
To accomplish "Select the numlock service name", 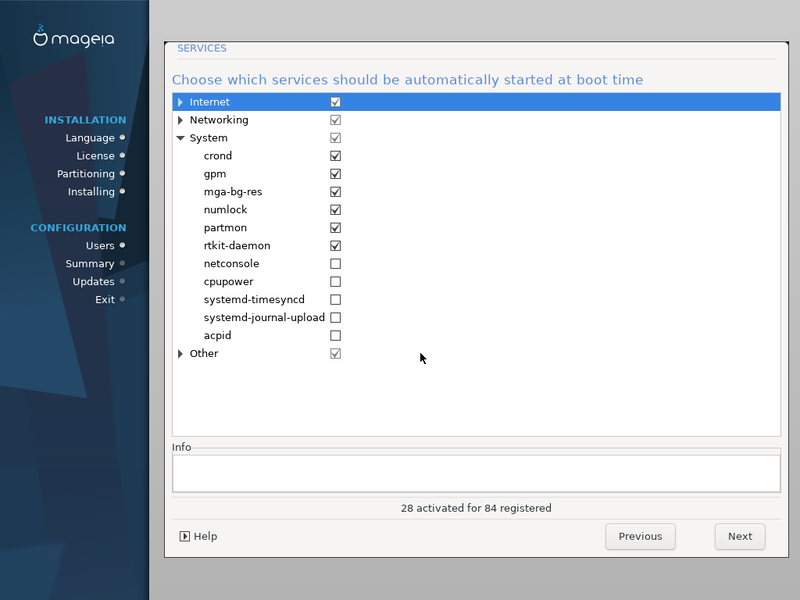I will [x=226, y=210].
